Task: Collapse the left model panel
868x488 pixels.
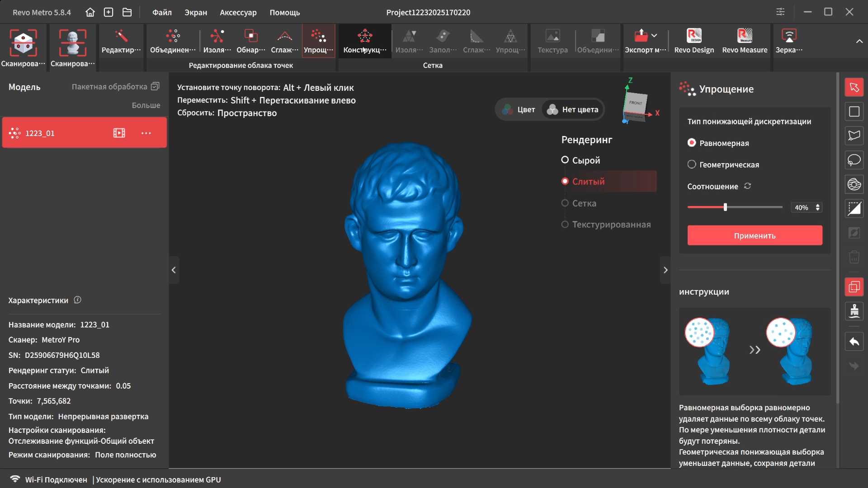Action: 174,270
